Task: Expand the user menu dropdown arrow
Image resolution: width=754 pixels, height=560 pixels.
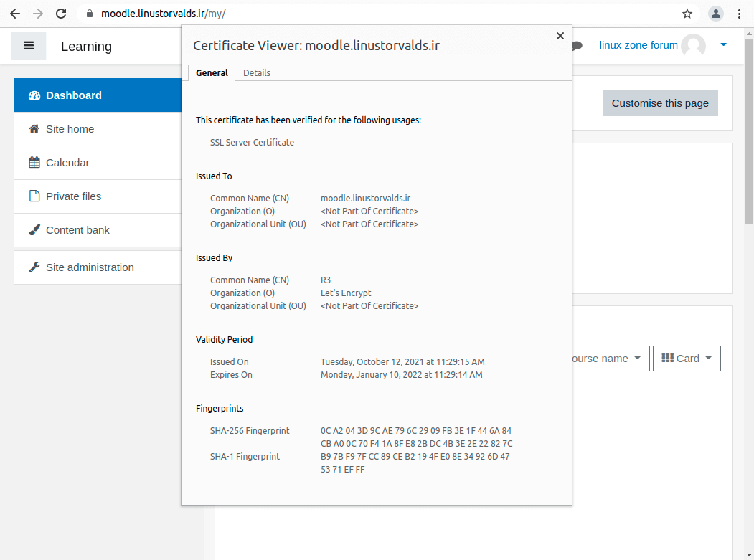Action: point(723,44)
